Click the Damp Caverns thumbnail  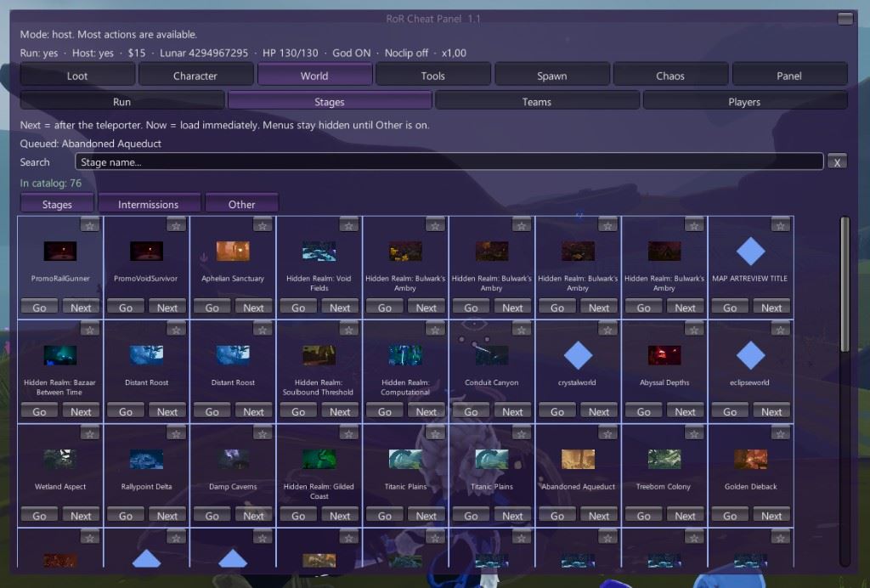click(233, 460)
